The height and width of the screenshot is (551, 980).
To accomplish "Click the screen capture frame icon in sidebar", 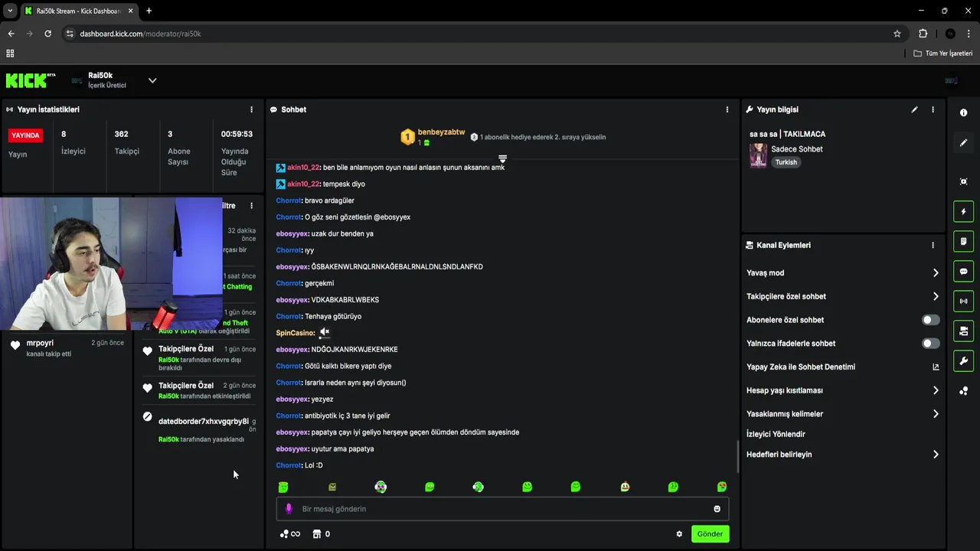I will (x=963, y=181).
